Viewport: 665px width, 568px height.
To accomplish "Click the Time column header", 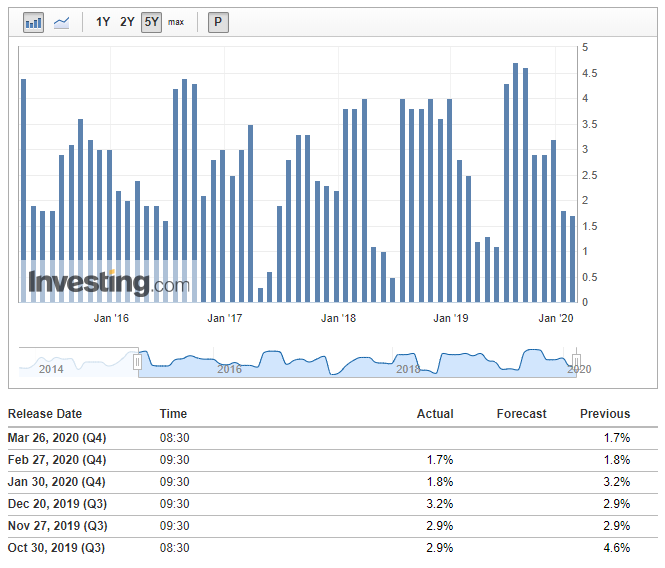I will coord(173,414).
